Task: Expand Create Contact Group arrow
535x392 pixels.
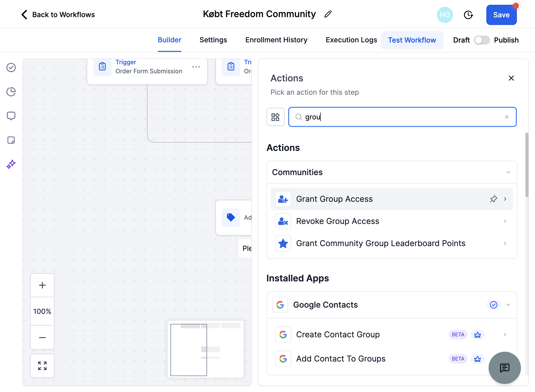Action: pyautogui.click(x=505, y=335)
